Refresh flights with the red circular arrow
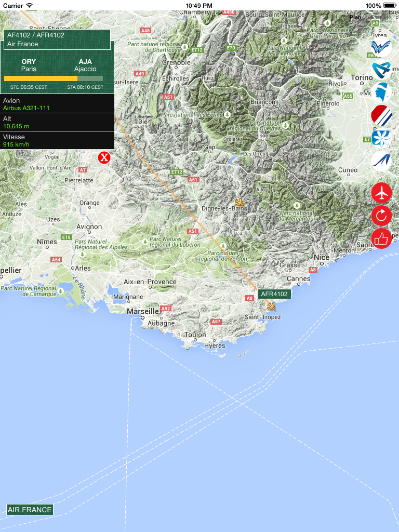This screenshot has height=532, width=399. click(381, 216)
